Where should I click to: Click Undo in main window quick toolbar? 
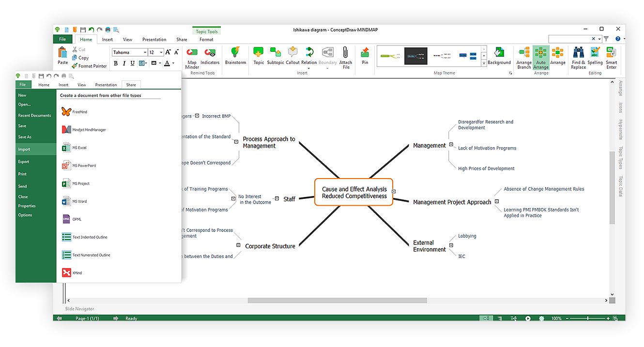coord(91,30)
